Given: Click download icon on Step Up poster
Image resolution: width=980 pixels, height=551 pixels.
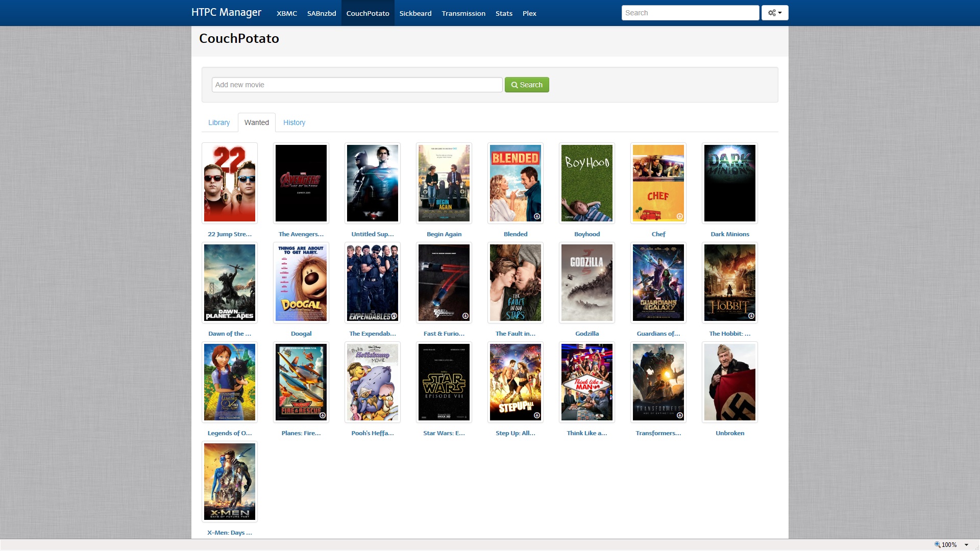Looking at the screenshot, I should coord(537,415).
